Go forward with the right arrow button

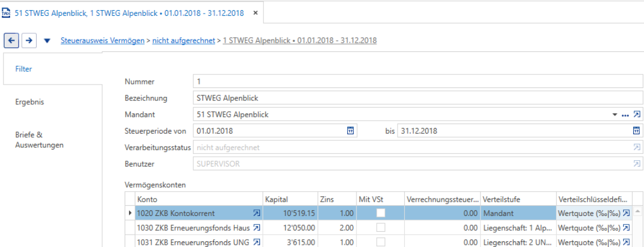pyautogui.click(x=29, y=41)
